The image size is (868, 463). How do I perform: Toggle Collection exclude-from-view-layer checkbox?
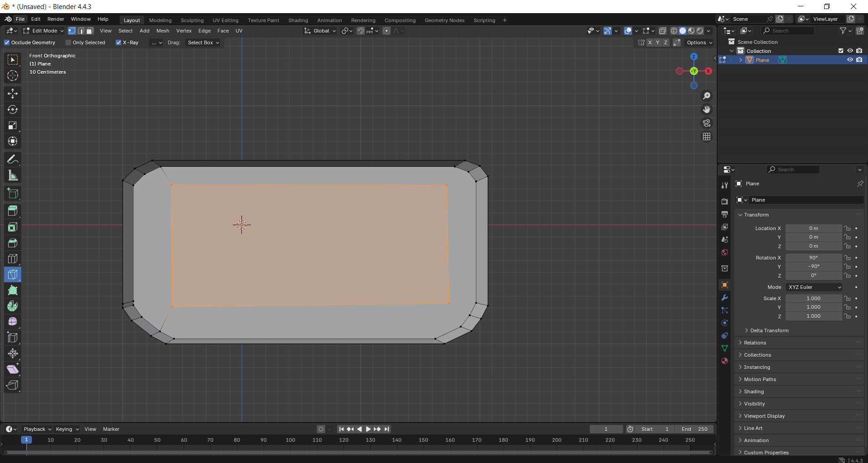point(841,51)
